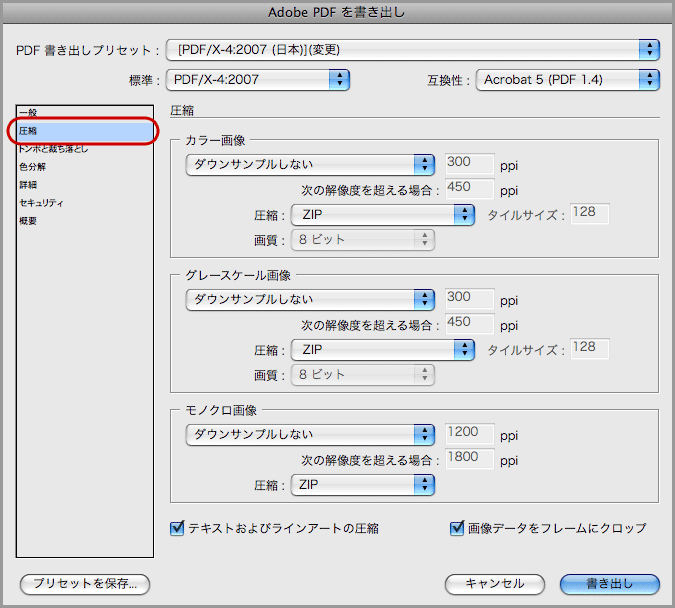Show the 概要 summary section
This screenshot has height=608, width=675.
(x=28, y=221)
